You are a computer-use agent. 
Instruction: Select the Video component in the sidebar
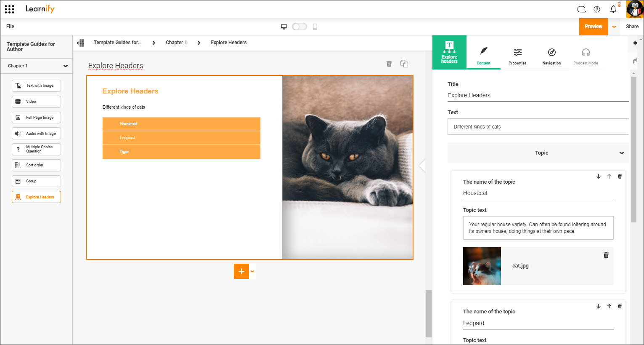pyautogui.click(x=36, y=102)
